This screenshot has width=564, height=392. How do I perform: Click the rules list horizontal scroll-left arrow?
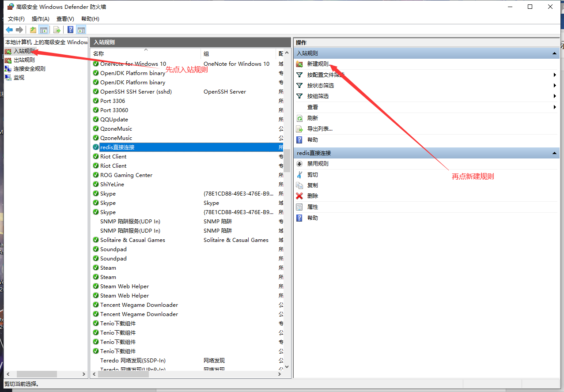click(x=94, y=374)
